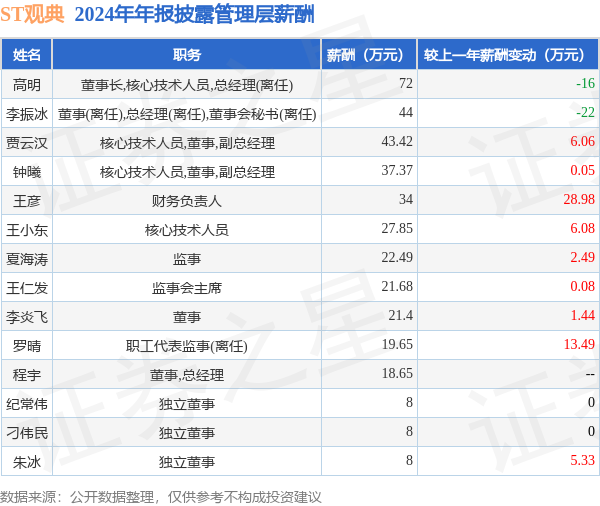
Task: Click the 2024年年报披露管理层薪酬 heading
Action: [194, 14]
